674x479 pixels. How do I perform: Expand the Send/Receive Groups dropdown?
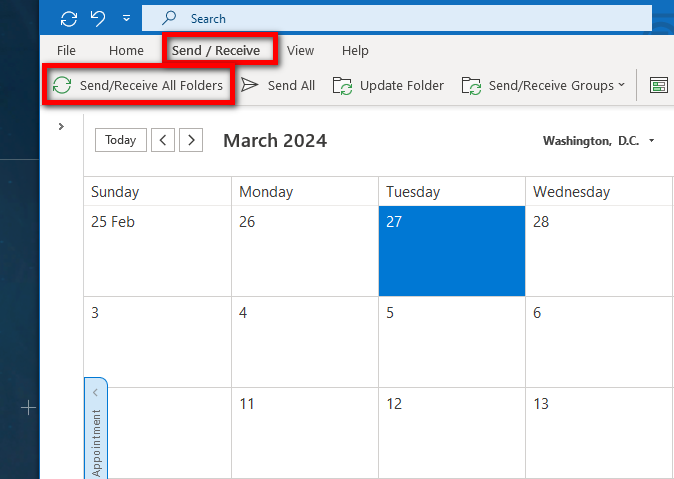pos(621,86)
